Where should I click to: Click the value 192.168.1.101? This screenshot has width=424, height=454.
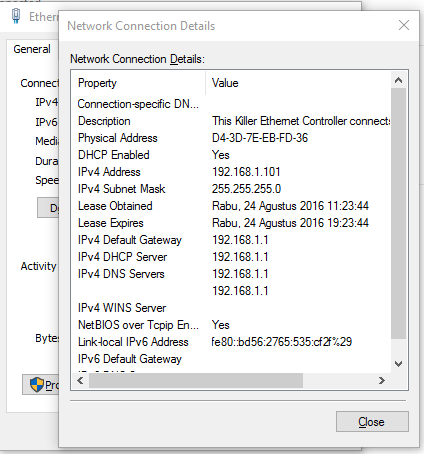(246, 172)
